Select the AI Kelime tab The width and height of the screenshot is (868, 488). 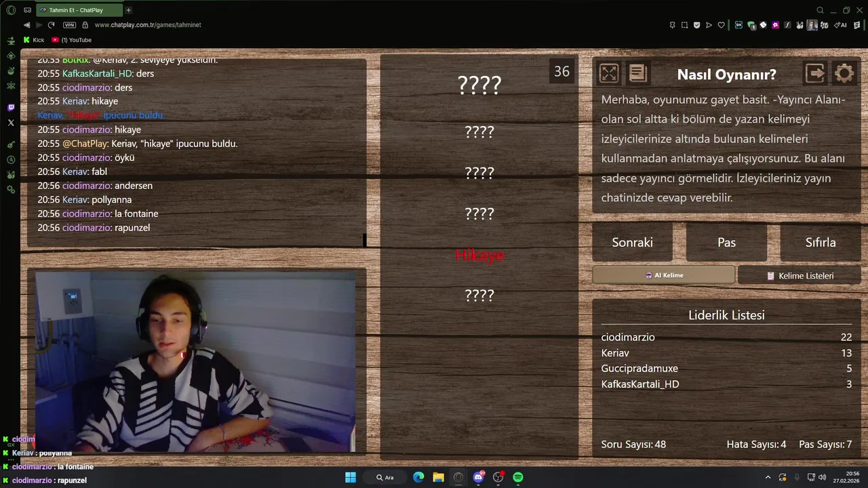(664, 275)
